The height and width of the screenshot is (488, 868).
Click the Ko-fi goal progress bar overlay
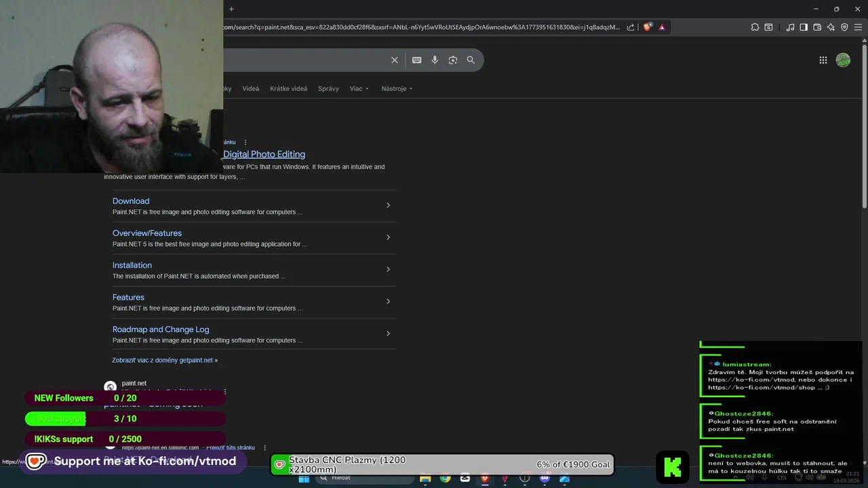442,465
